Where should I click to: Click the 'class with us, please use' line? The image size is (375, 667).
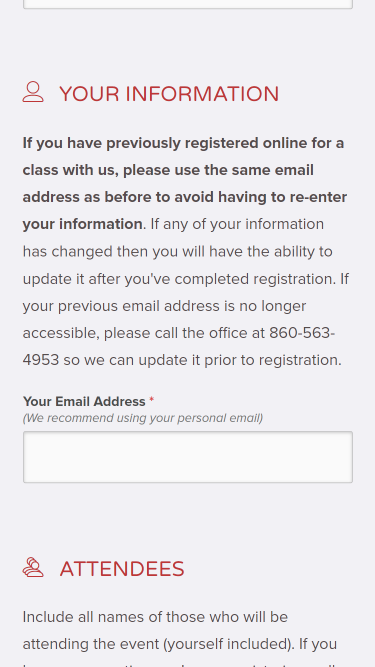click(x=168, y=171)
